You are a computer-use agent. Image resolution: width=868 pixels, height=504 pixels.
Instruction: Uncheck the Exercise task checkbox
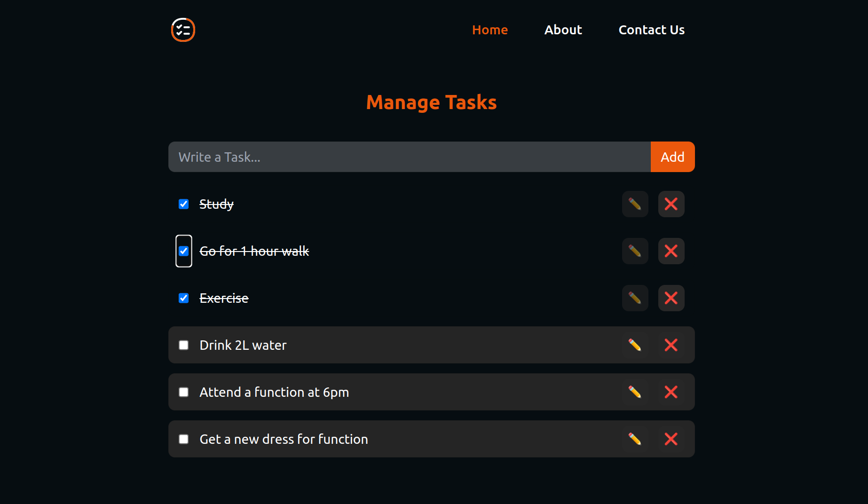coord(184,298)
